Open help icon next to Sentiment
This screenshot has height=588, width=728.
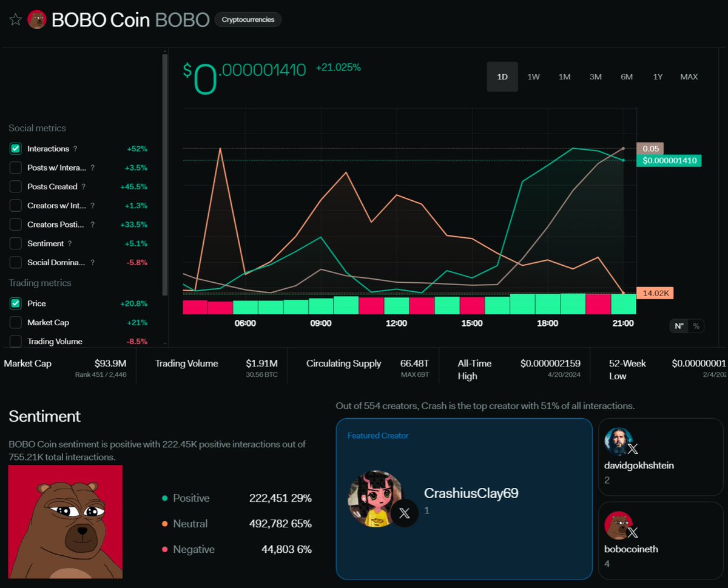(x=70, y=243)
